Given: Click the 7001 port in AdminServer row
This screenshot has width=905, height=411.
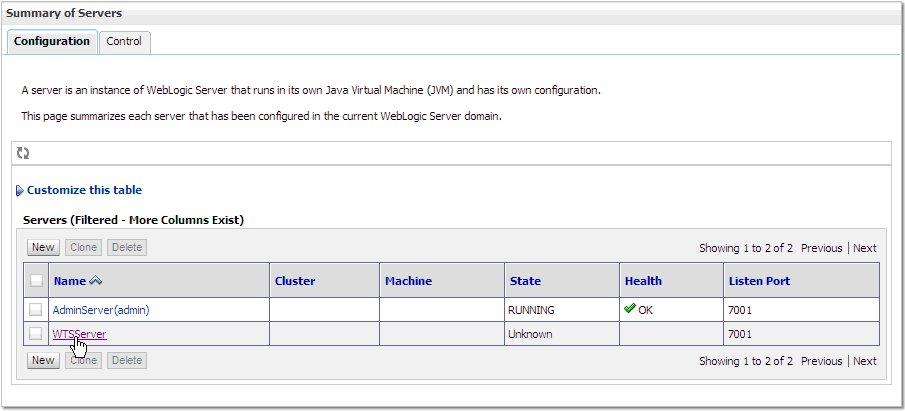Looking at the screenshot, I should click(740, 310).
